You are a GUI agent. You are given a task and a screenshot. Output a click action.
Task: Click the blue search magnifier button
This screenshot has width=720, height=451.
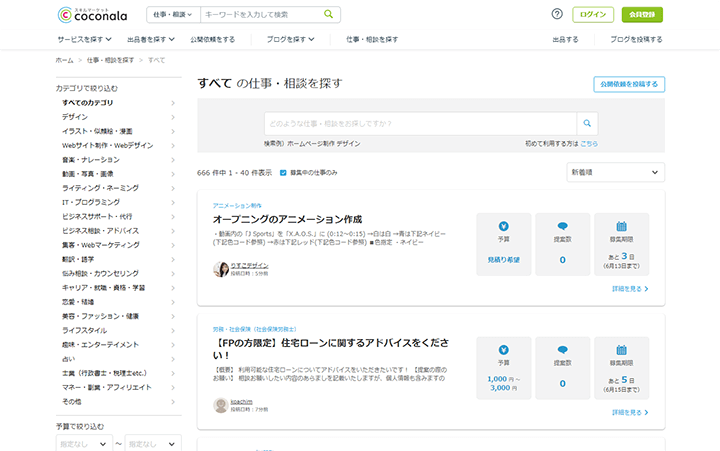(x=589, y=124)
